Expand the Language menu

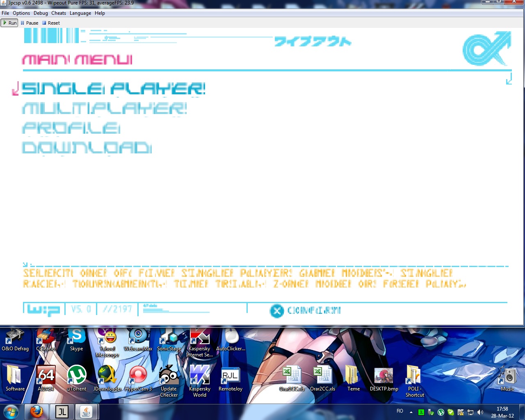[x=80, y=13]
